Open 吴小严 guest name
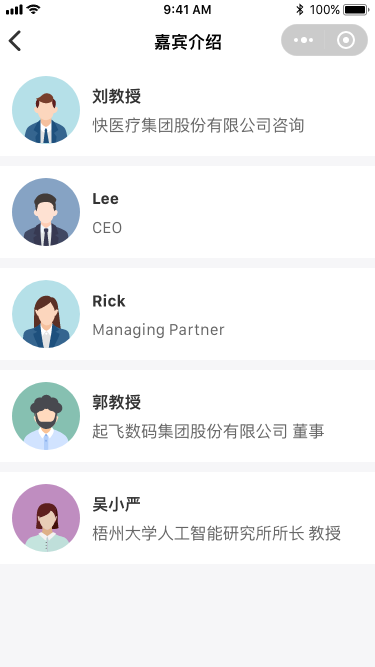The image size is (375, 667). tap(116, 505)
